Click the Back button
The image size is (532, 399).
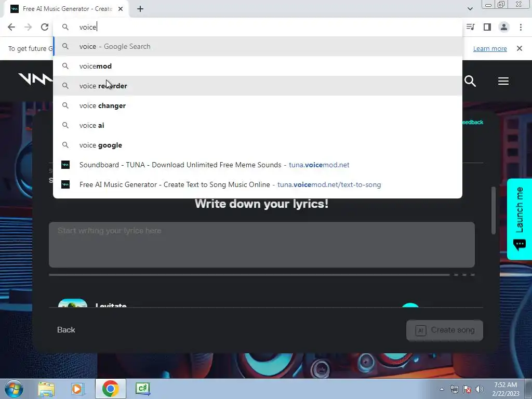[66, 330]
